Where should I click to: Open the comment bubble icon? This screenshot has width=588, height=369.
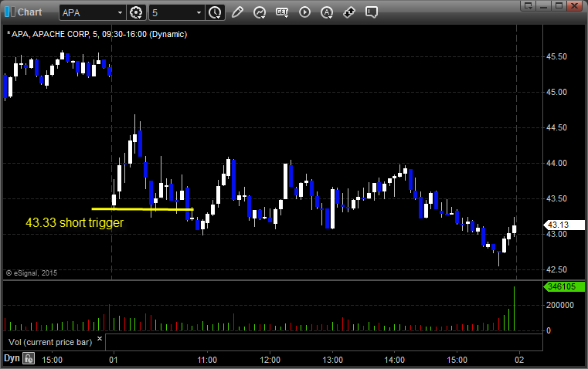tap(372, 12)
